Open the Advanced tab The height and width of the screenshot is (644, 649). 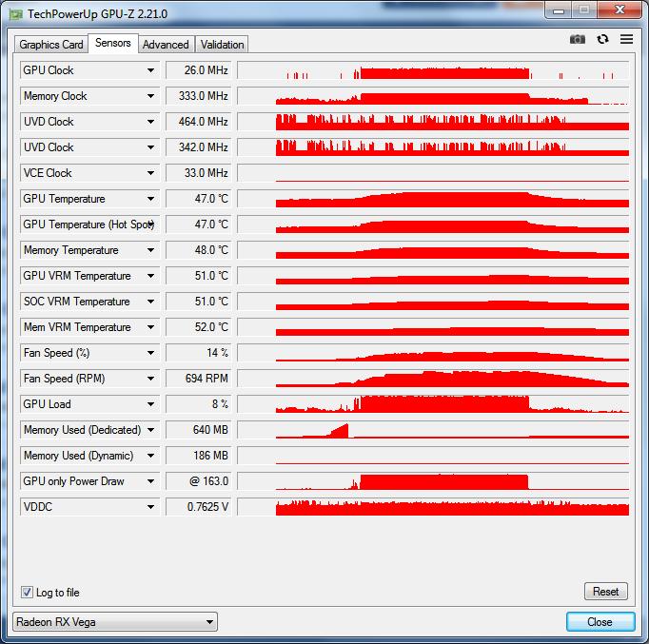tap(166, 45)
